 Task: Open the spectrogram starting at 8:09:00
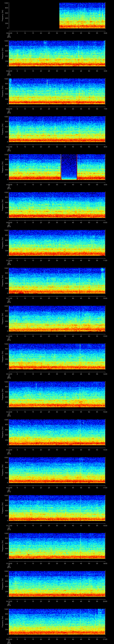click(x=57, y=205)
